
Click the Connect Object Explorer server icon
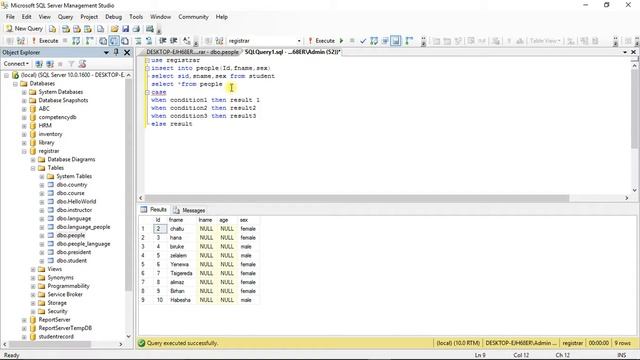39,64
